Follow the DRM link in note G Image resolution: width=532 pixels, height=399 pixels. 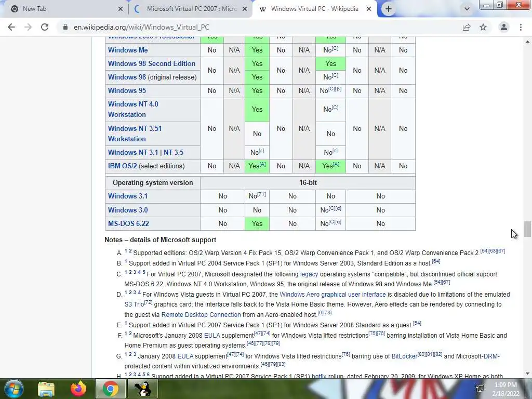click(x=490, y=356)
